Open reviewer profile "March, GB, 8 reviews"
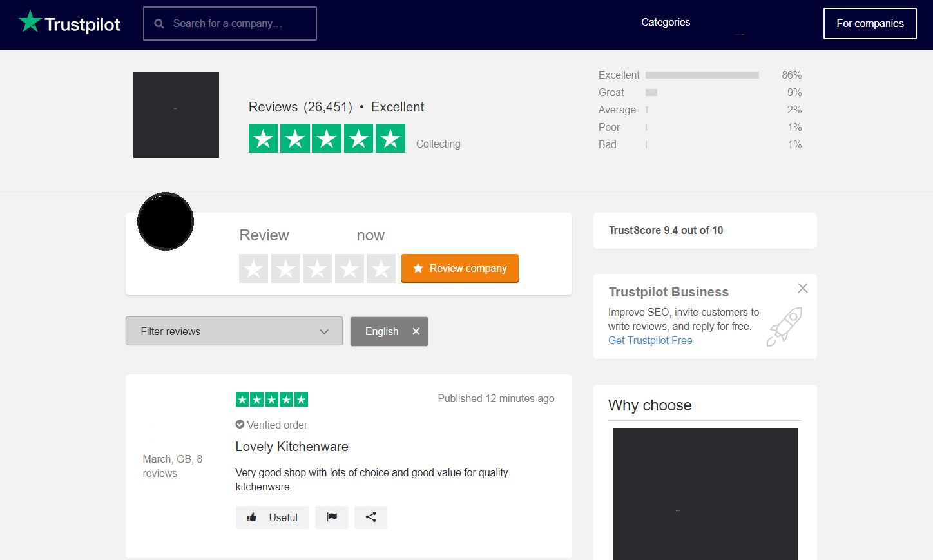Viewport: 933px width, 560px height. pyautogui.click(x=173, y=466)
